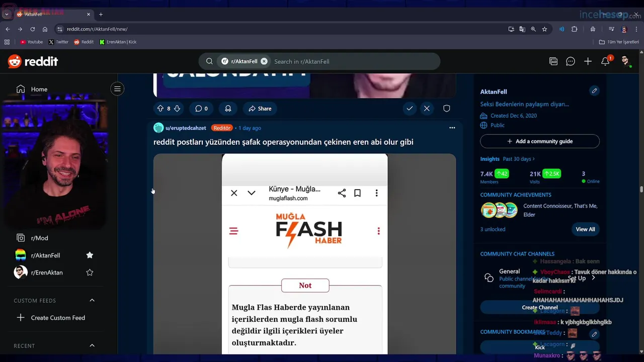Open a new browser tab
644x362 pixels.
pos(101,14)
